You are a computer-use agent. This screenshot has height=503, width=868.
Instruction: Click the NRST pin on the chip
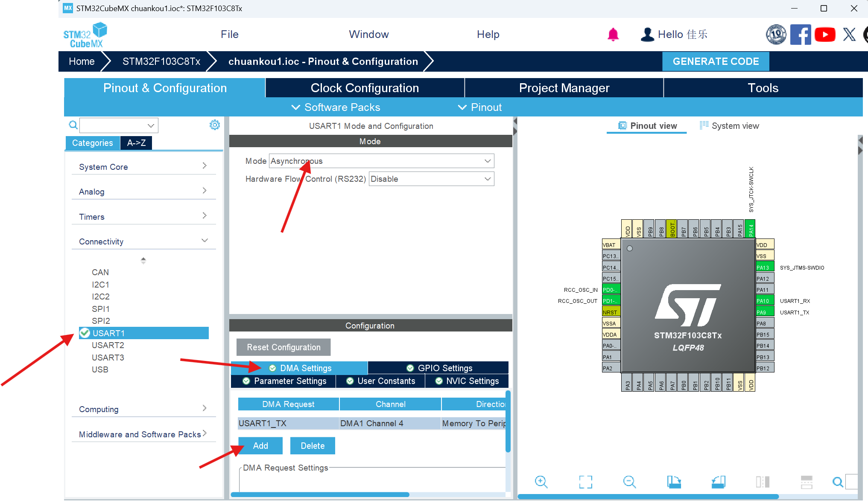[x=611, y=312]
